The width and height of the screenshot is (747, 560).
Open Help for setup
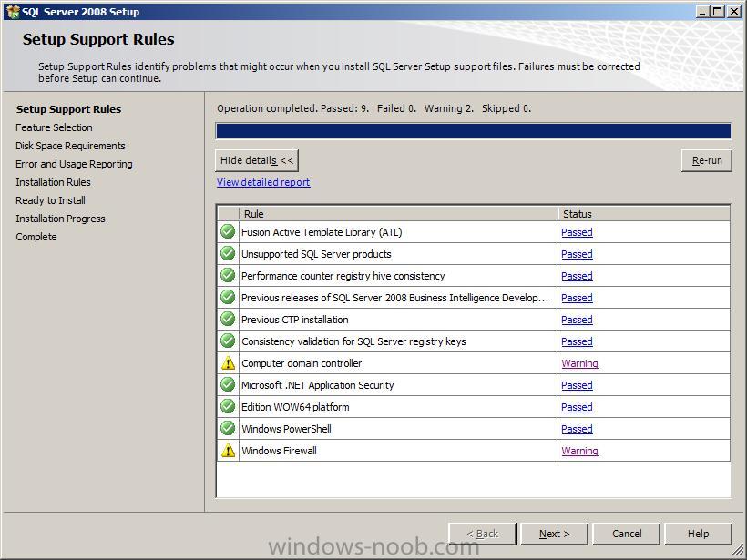698,534
